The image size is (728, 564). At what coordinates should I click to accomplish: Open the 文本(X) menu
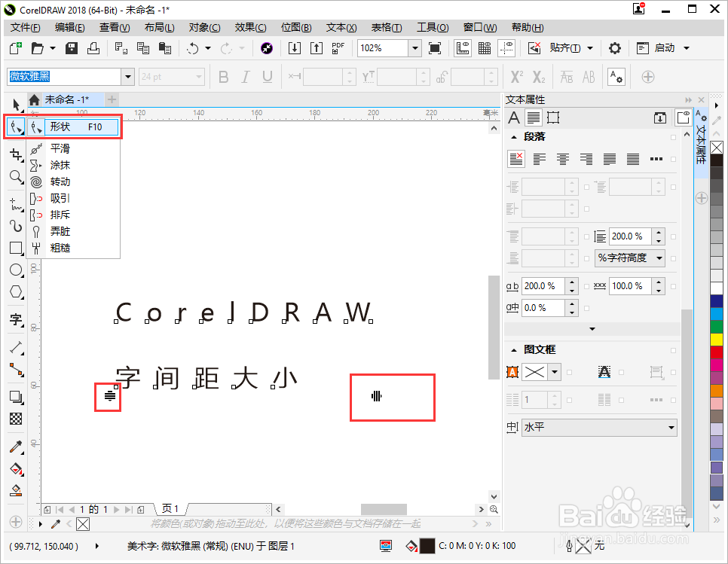pyautogui.click(x=341, y=27)
